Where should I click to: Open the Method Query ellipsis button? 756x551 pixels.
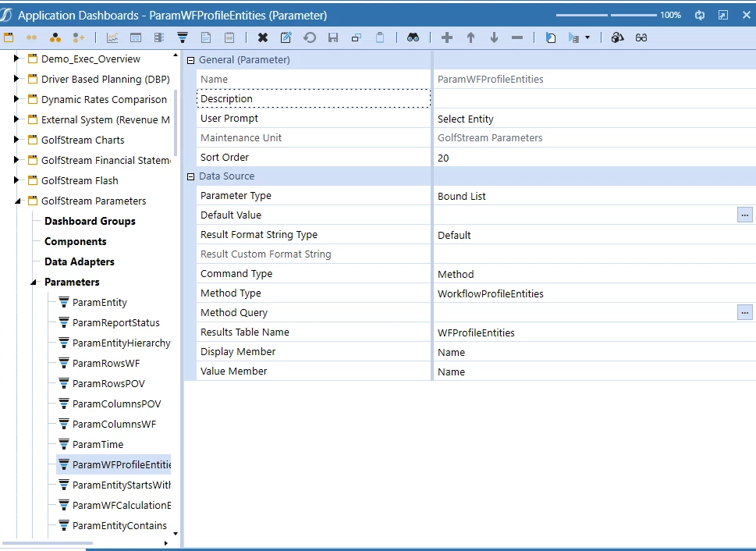[745, 313]
